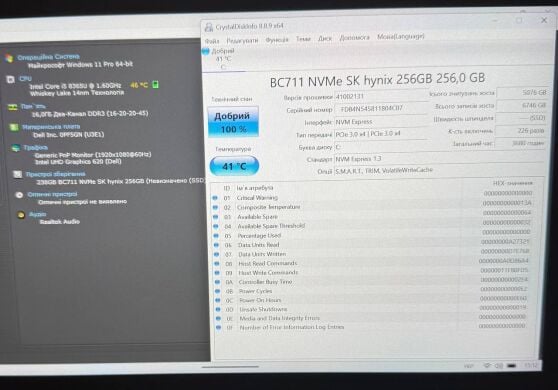The height and width of the screenshot is (390, 558).
Task: Click the NVM Express 1.3 standard field
Action: click(438, 159)
